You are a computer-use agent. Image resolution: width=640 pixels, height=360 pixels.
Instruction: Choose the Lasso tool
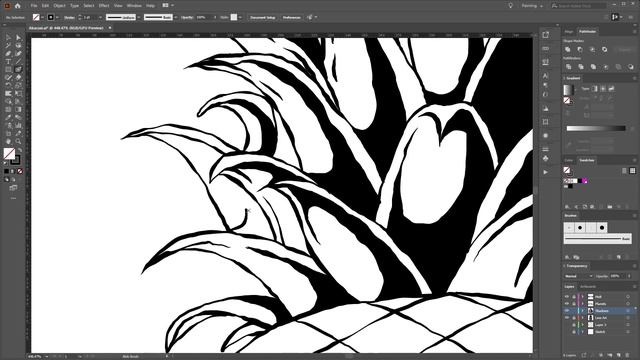[x=18, y=45]
